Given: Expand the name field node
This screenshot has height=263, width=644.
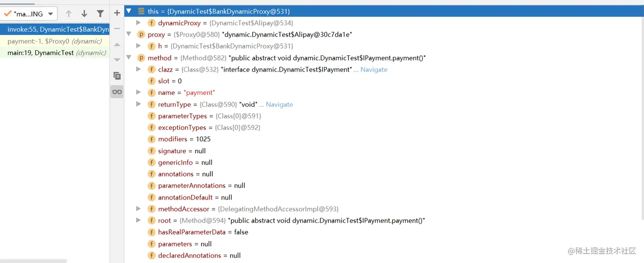Looking at the screenshot, I should click(x=138, y=92).
